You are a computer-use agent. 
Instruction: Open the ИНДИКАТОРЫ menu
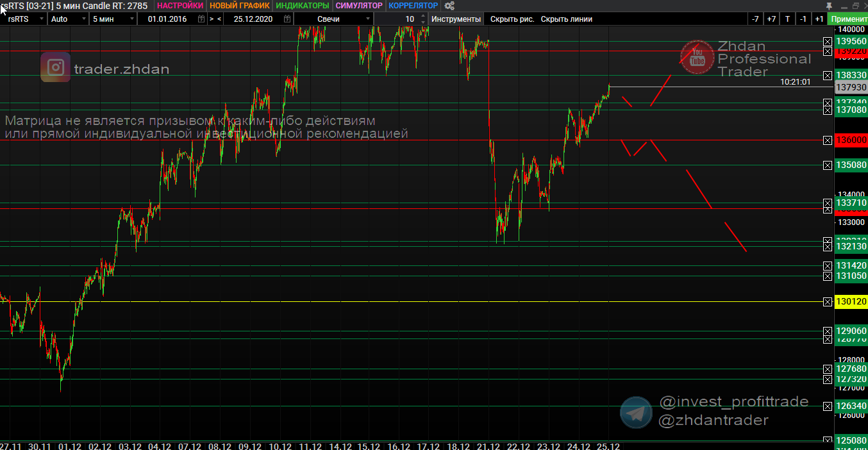[302, 6]
